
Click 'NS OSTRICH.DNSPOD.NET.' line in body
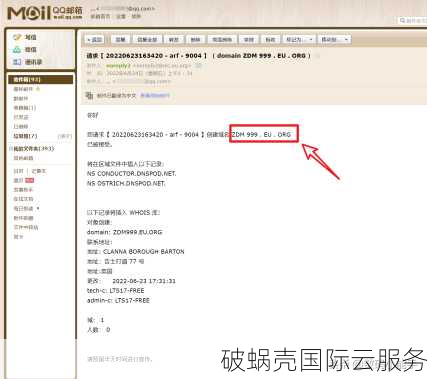point(126,183)
